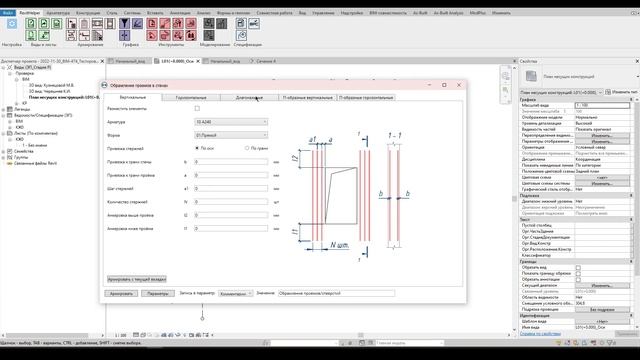The width and height of the screenshot is (640, 360).
Task: Switch to the Диагональные tab
Action: click(x=249, y=98)
